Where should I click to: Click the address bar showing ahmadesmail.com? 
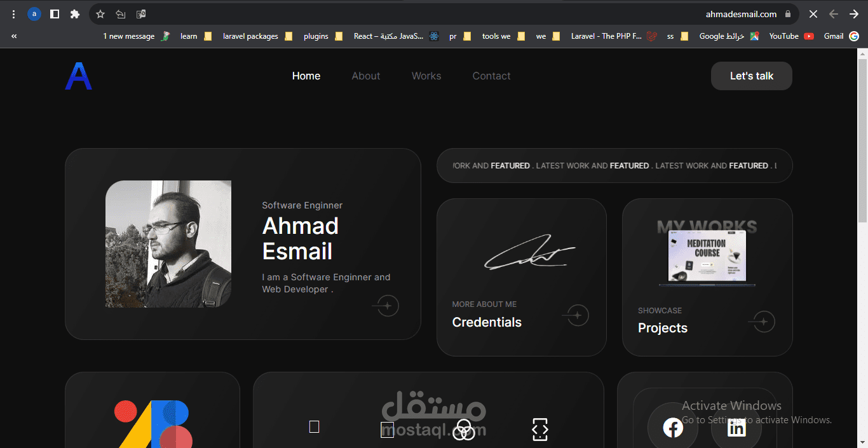click(445, 14)
